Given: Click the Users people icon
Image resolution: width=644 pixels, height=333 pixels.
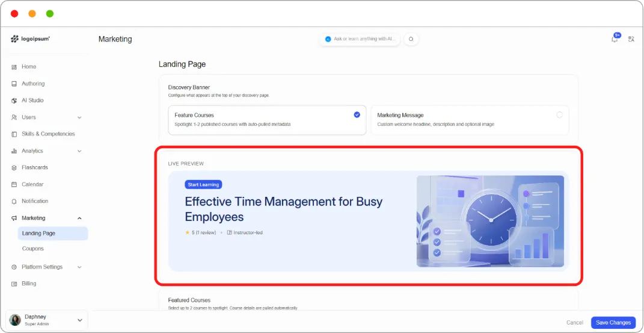Looking at the screenshot, I should tap(14, 117).
